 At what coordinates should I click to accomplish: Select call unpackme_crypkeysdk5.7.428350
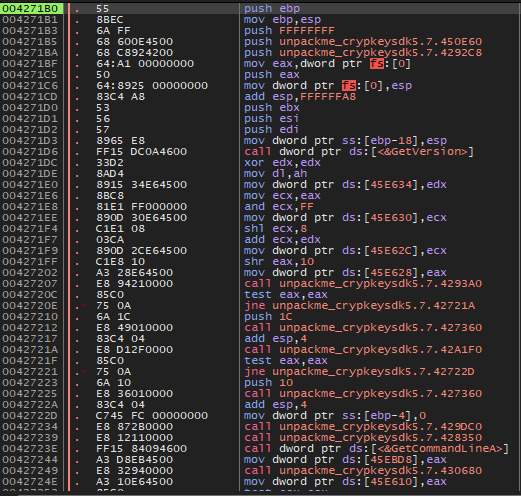pos(363,437)
